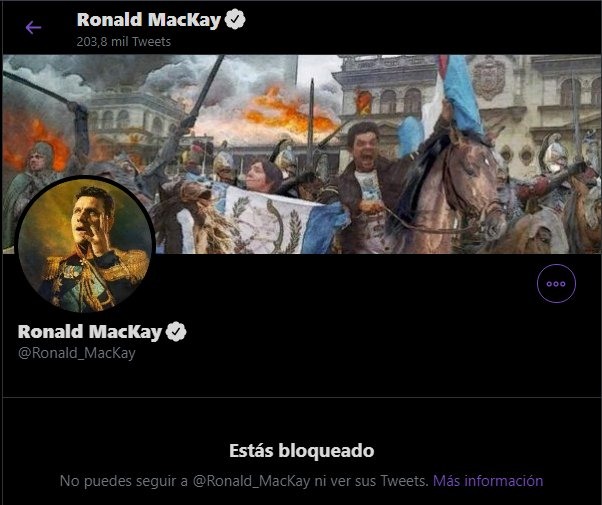Click the 203,8 mil Tweets count
The image size is (602, 505).
pos(124,41)
